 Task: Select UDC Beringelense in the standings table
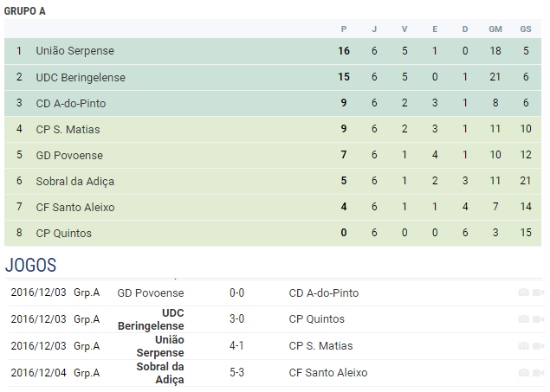coord(81,77)
